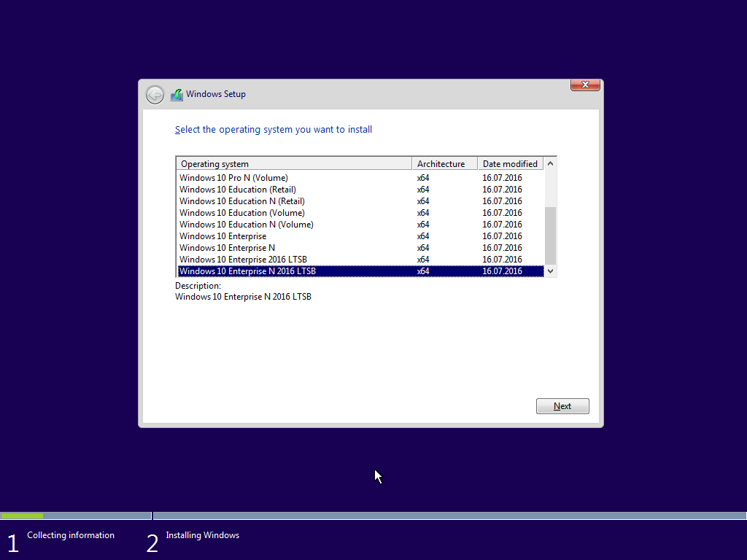Select the Windows 10 Enterprise N row
This screenshot has width=747, height=560.
[360, 248]
